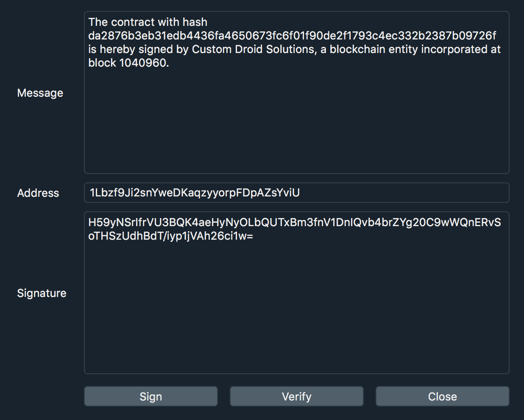Place cursor after address ending in YviU
The width and height of the screenshot is (524, 420).
click(x=301, y=193)
